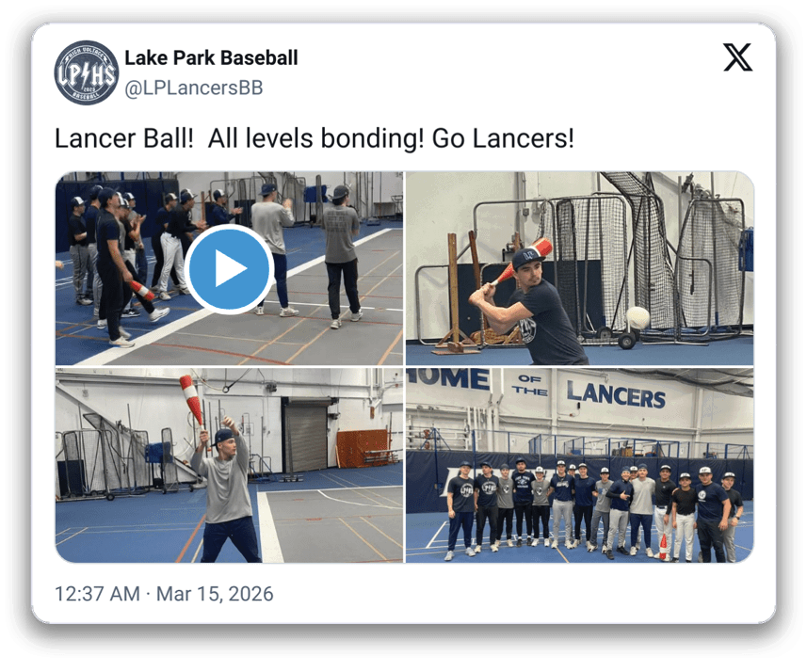Click the red-striped bat held overhead
The width and height of the screenshot is (807, 672).
(x=192, y=400)
